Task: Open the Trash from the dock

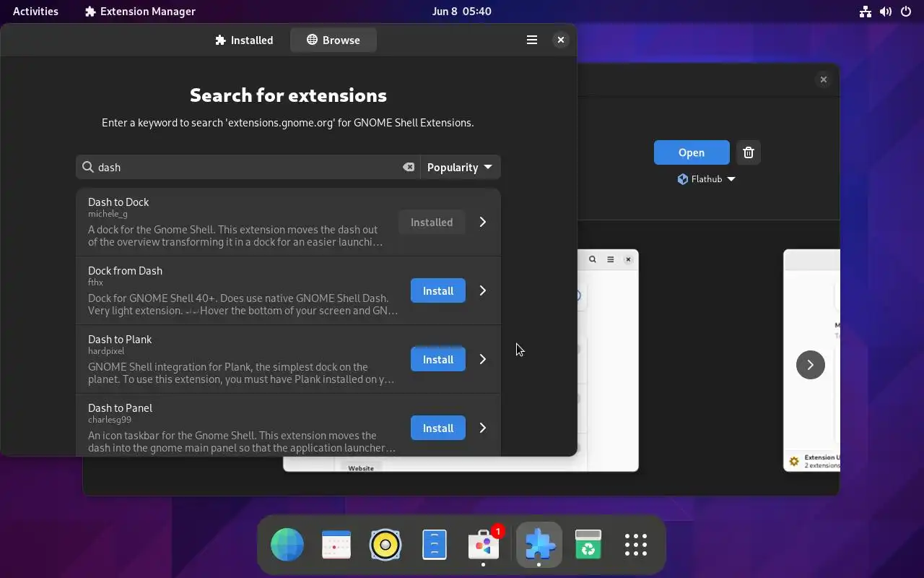Action: (588, 545)
